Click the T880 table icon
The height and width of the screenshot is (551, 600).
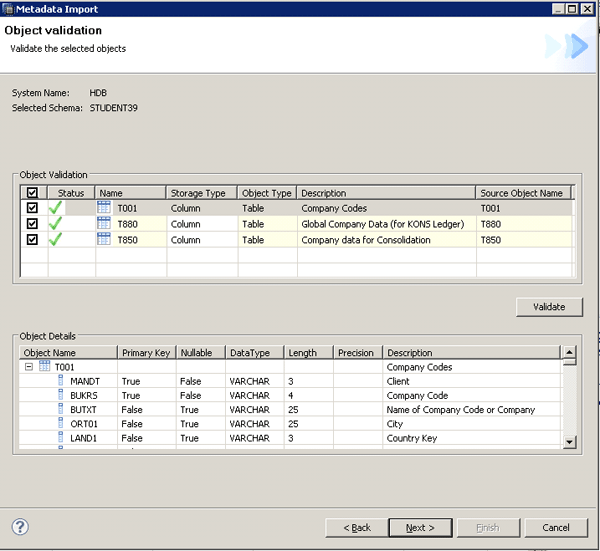point(104,224)
